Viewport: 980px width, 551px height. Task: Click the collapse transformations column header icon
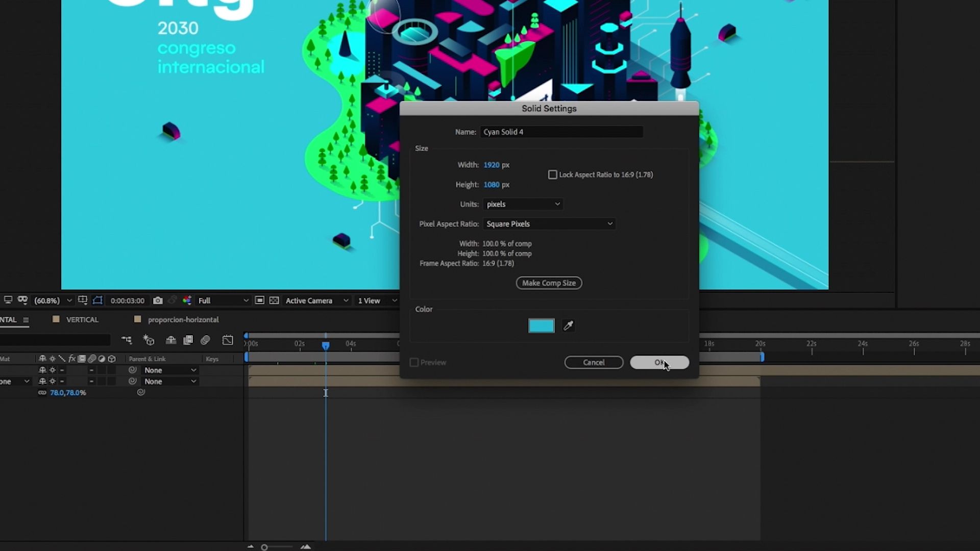pyautogui.click(x=52, y=359)
